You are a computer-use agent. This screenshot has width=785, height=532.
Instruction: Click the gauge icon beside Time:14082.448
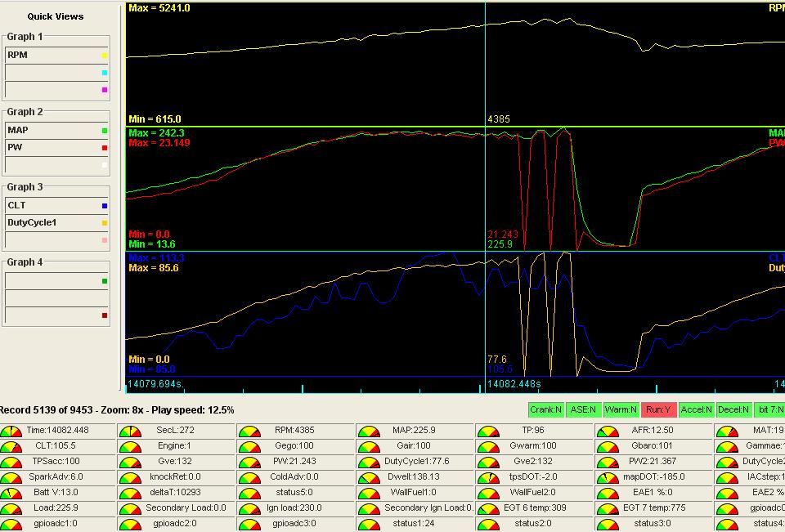coord(11,431)
